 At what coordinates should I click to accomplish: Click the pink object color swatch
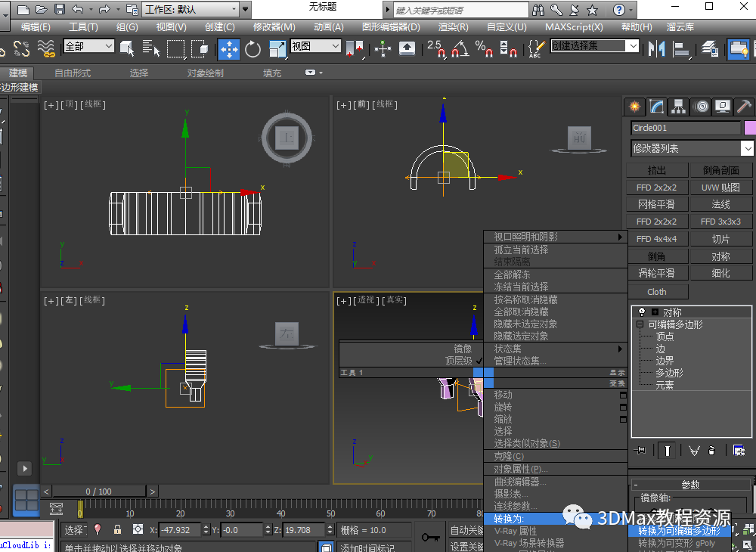pyautogui.click(x=750, y=128)
